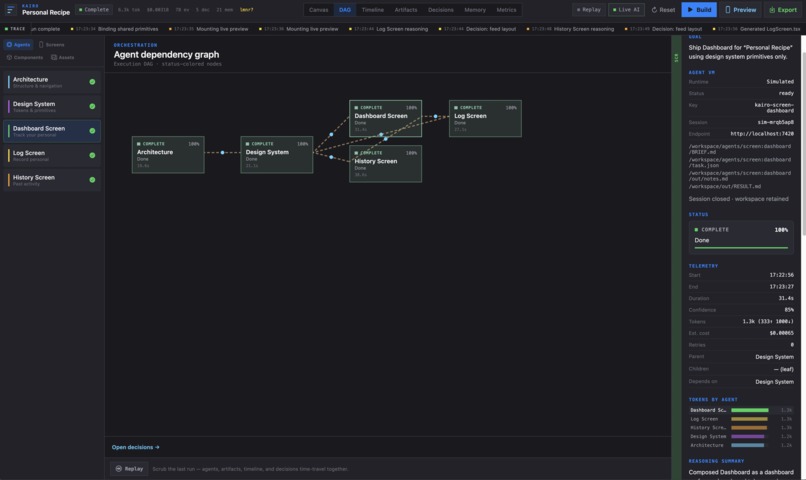The image size is (806, 480).
Task: Click the TRACE label in event ticker
Action: pyautogui.click(x=15, y=29)
